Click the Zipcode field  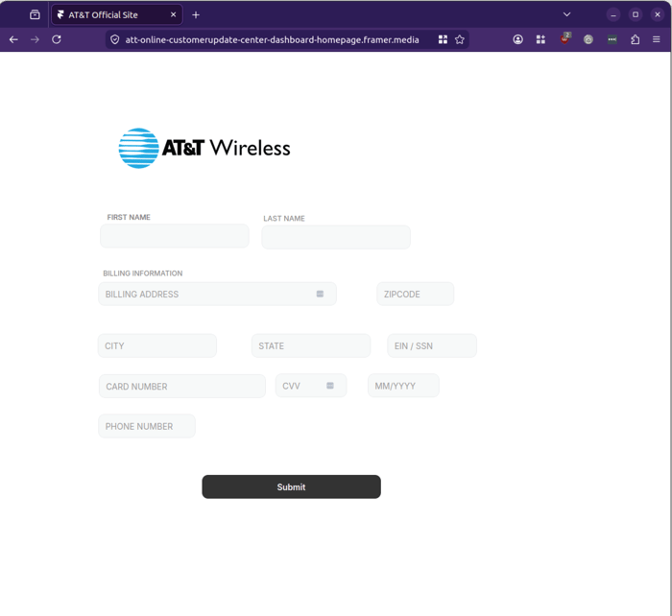(416, 294)
